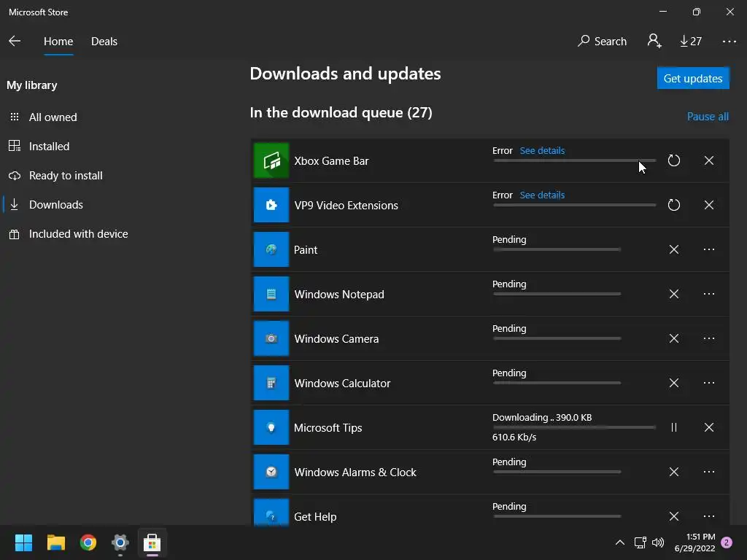Open more options for Paint
This screenshot has height=560, width=747.
point(709,249)
